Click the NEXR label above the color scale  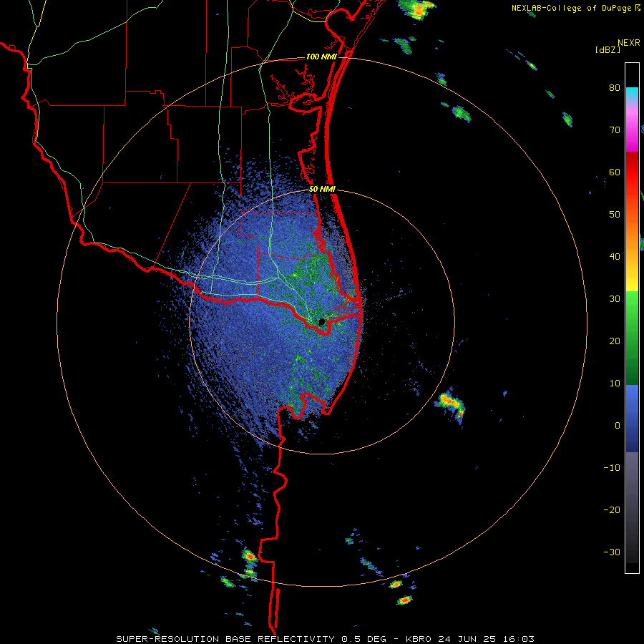click(x=629, y=43)
